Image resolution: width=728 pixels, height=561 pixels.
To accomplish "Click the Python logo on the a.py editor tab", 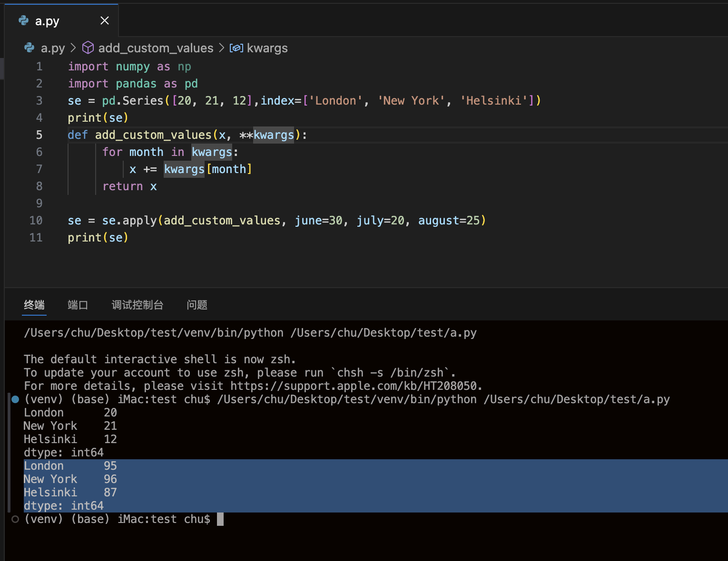I will click(x=23, y=20).
